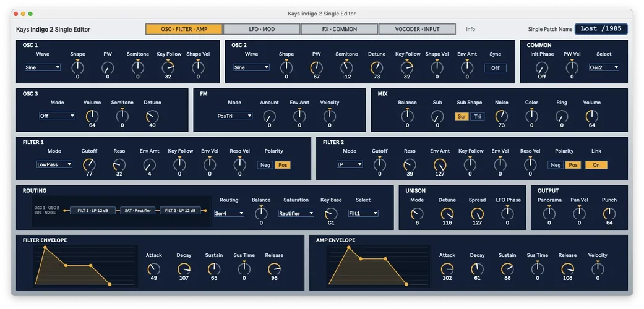Open the FX · COMMON tab
644x309 pixels.
(339, 29)
